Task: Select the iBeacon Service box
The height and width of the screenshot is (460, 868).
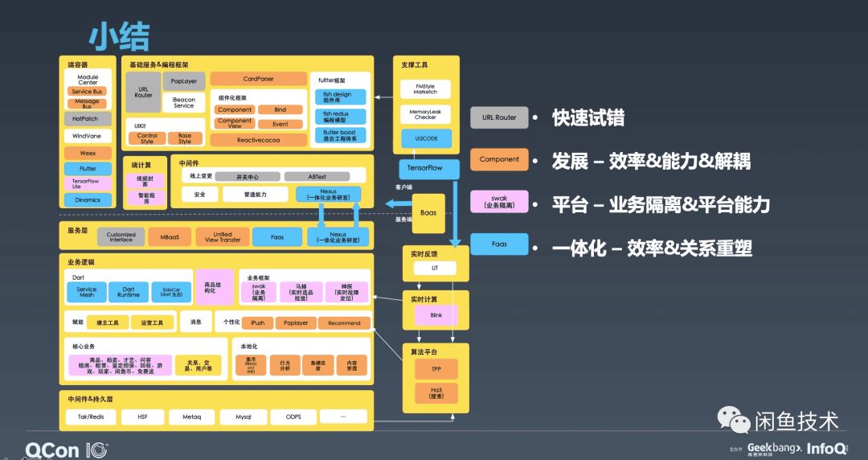Action: click(x=184, y=103)
